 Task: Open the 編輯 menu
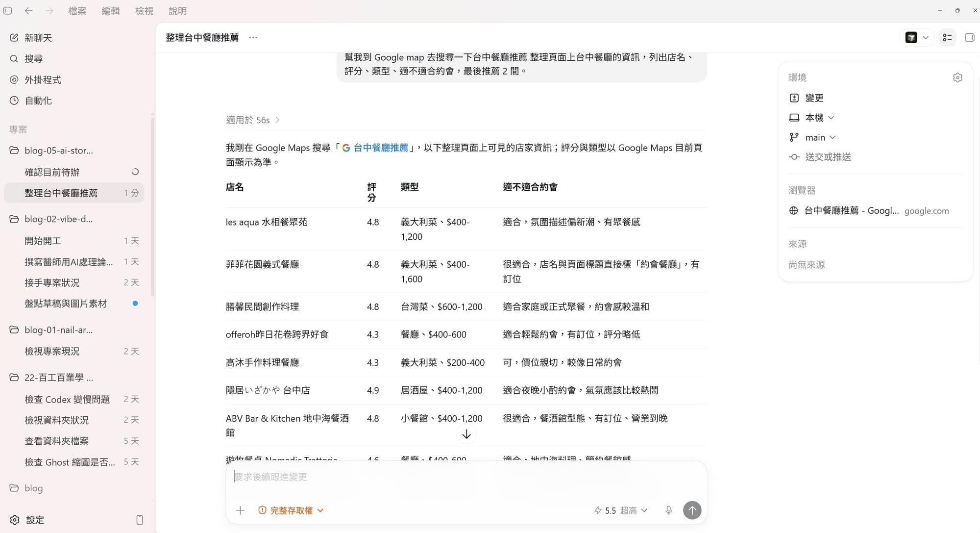click(x=111, y=11)
